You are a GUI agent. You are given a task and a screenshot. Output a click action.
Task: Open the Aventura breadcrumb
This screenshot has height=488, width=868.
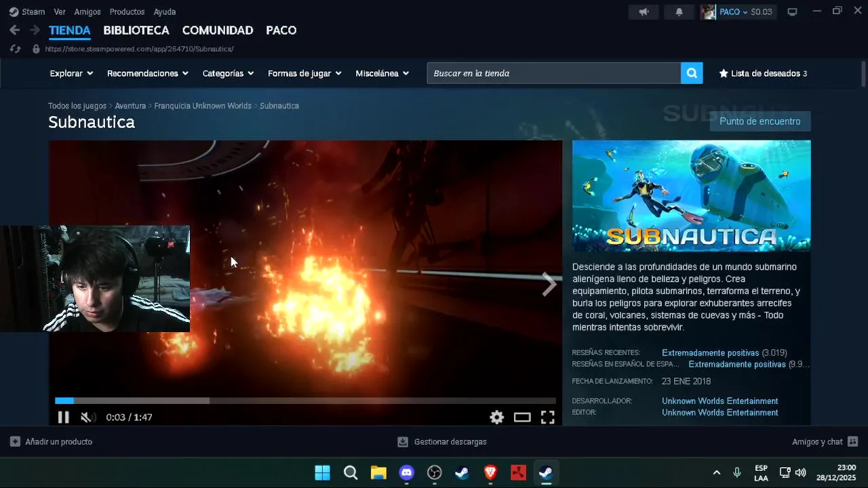click(x=130, y=106)
